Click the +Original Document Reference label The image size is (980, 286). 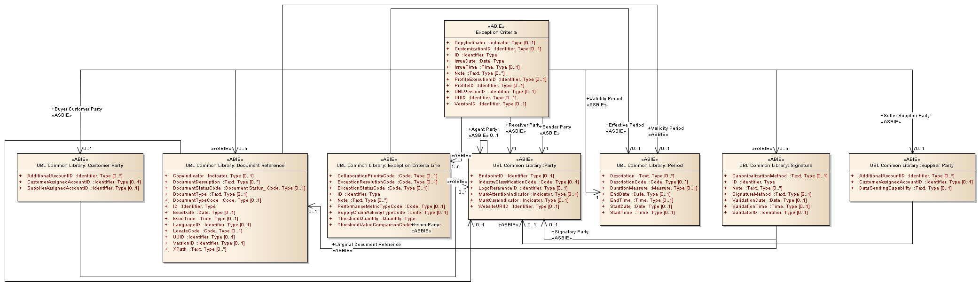(x=366, y=245)
